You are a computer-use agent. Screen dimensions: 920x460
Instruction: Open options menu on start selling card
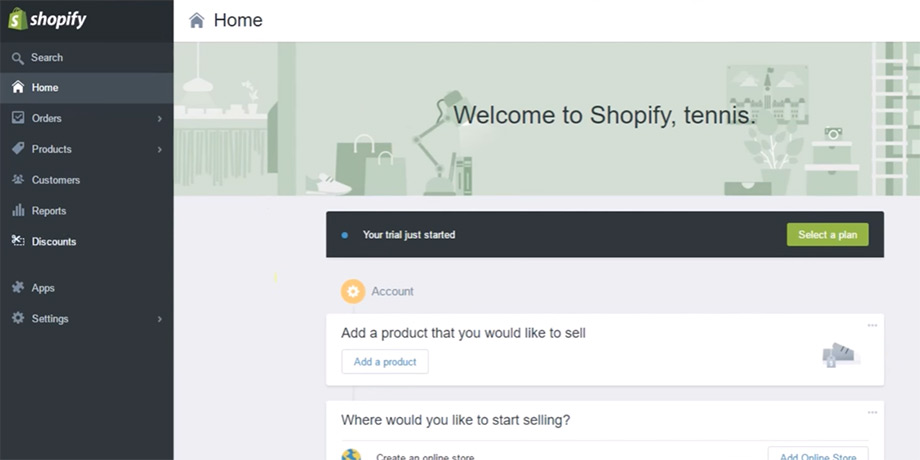(872, 412)
